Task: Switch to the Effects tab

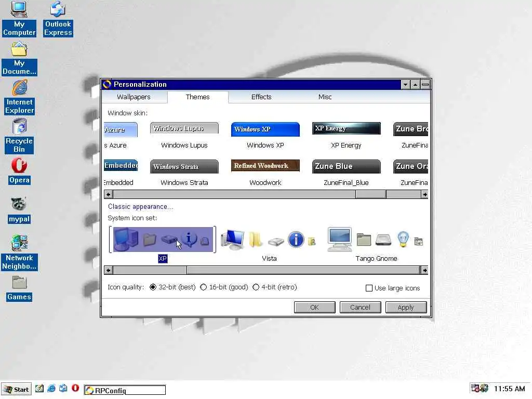Action: pos(261,97)
